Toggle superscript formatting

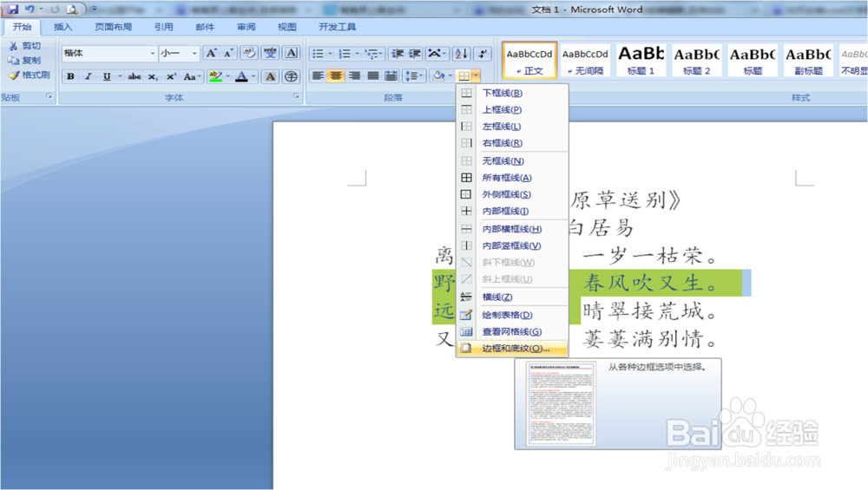171,76
